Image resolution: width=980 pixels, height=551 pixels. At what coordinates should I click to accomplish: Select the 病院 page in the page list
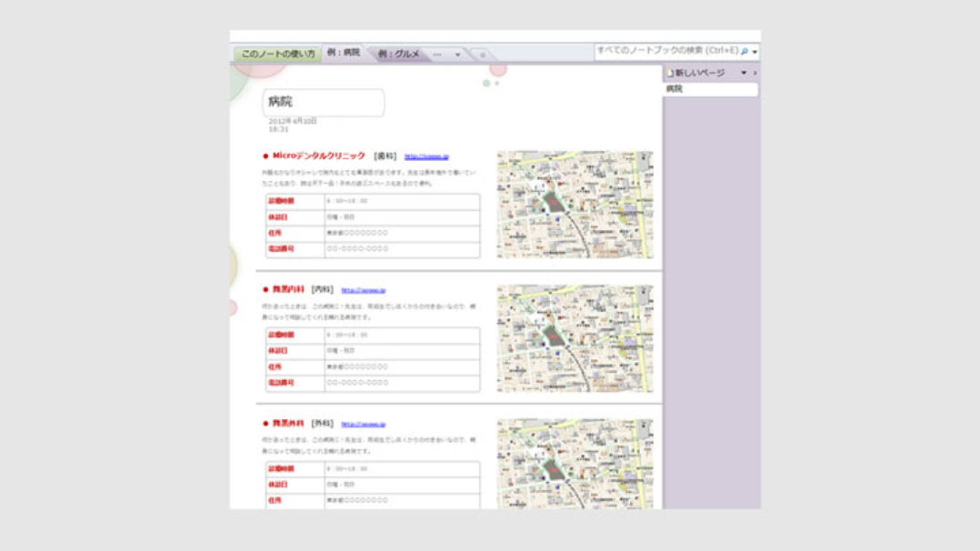tap(710, 89)
